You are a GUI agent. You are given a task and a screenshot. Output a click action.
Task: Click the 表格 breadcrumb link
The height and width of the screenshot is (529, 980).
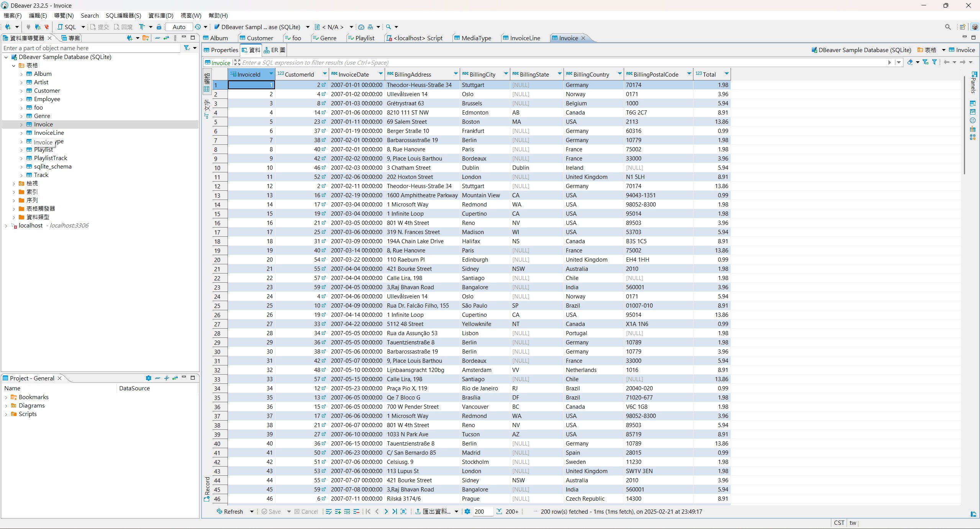[927, 50]
